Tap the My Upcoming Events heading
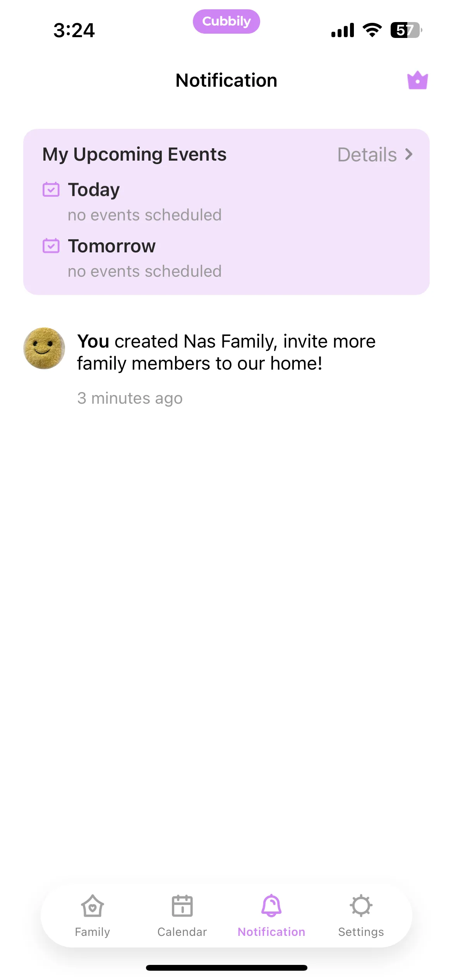453x980 pixels. click(x=134, y=154)
